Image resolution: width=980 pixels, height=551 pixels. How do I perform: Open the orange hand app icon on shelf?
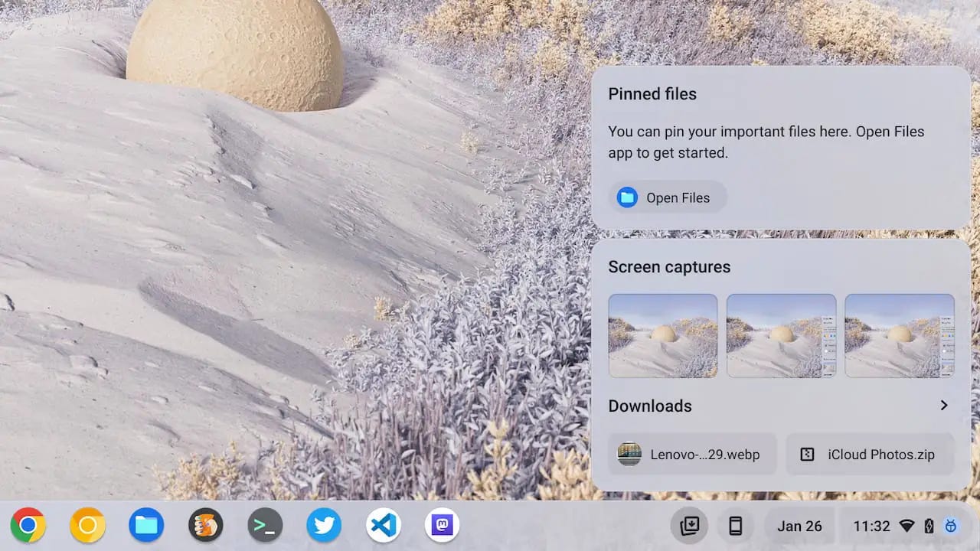coord(205,526)
